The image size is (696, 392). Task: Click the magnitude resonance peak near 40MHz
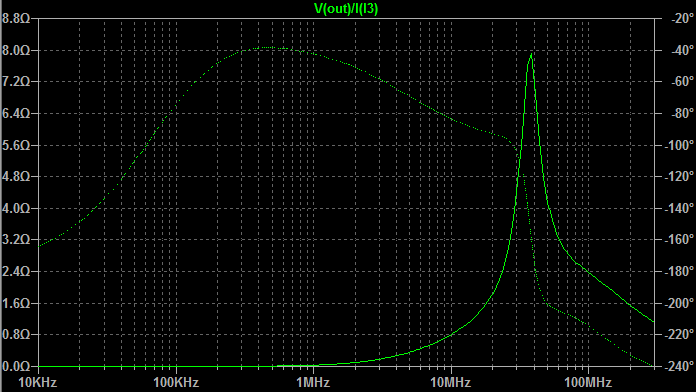[531, 55]
